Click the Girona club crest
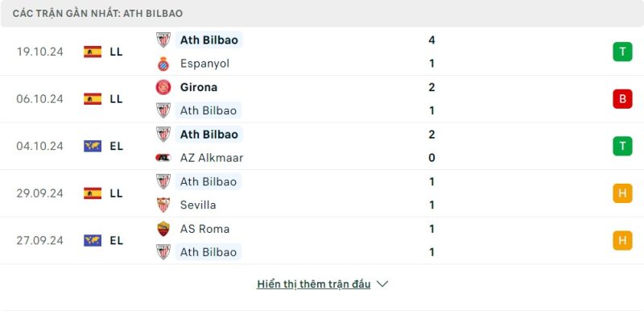 point(163,87)
